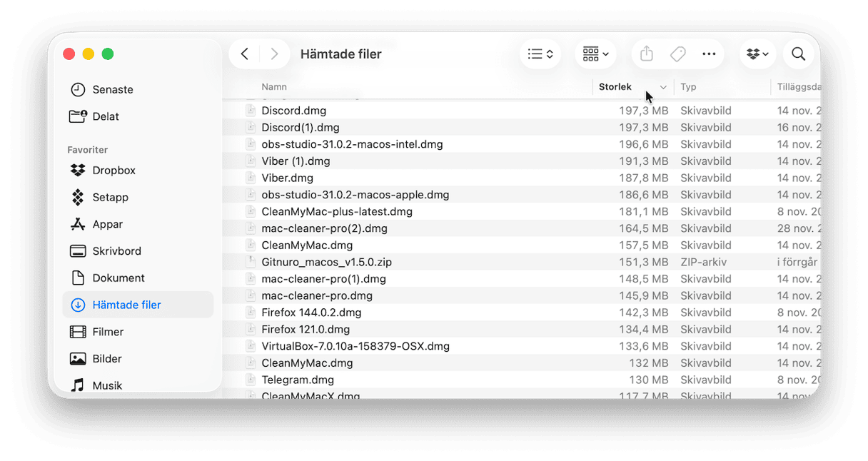This screenshot has height=461, width=868.
Task: Click the tag icon in toolbar
Action: (x=678, y=54)
